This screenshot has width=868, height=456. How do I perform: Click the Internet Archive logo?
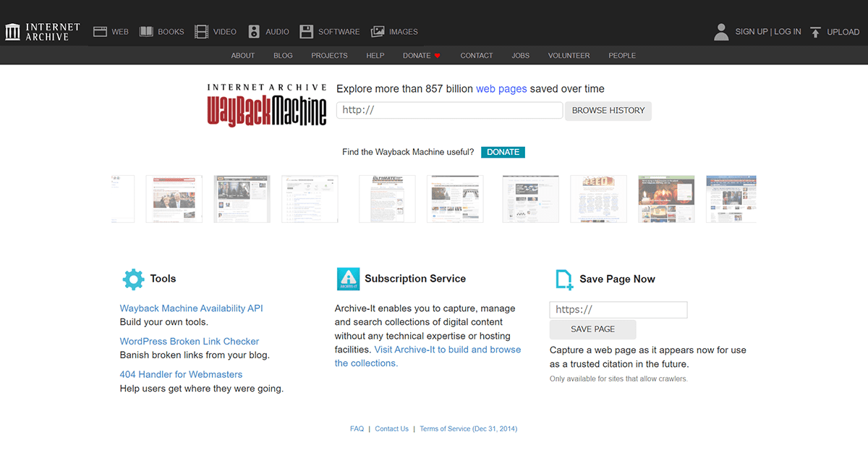pyautogui.click(x=43, y=32)
